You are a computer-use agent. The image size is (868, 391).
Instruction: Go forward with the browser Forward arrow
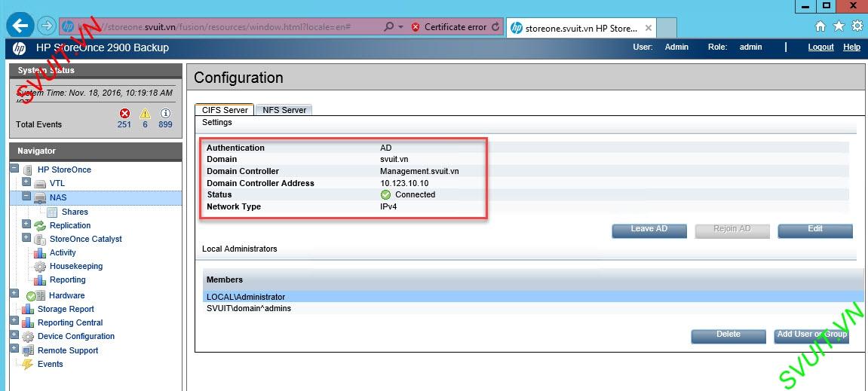click(48, 26)
